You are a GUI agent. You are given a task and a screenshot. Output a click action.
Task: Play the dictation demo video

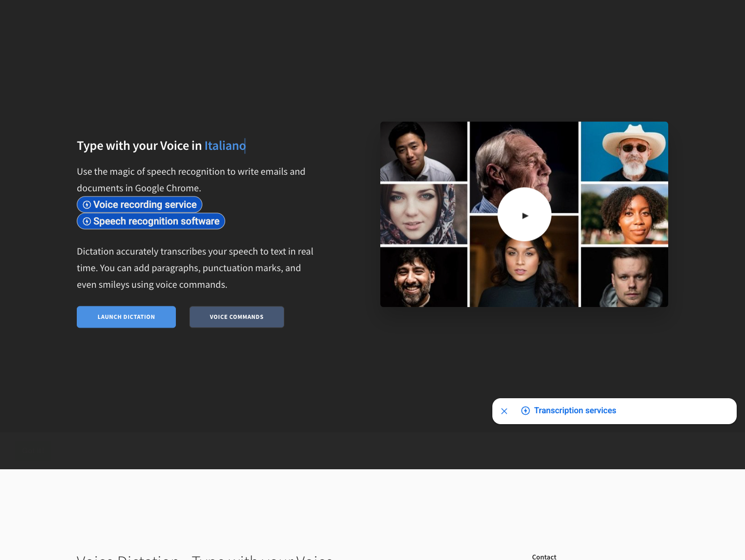524,215
